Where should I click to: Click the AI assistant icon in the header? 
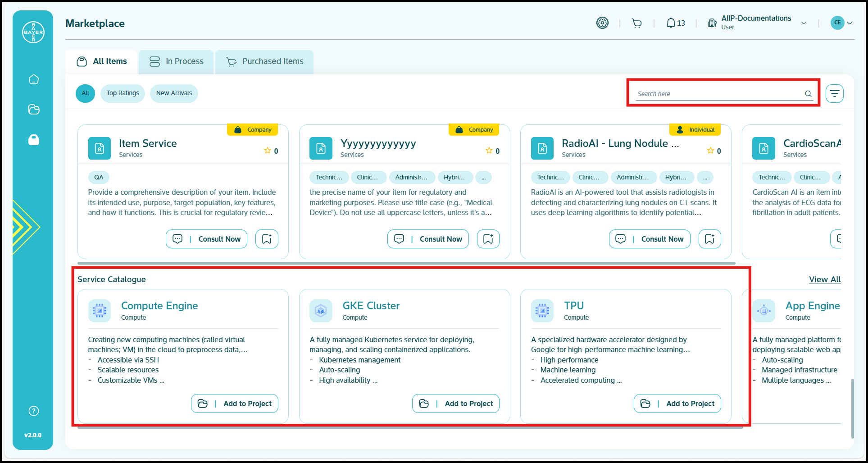click(x=602, y=23)
